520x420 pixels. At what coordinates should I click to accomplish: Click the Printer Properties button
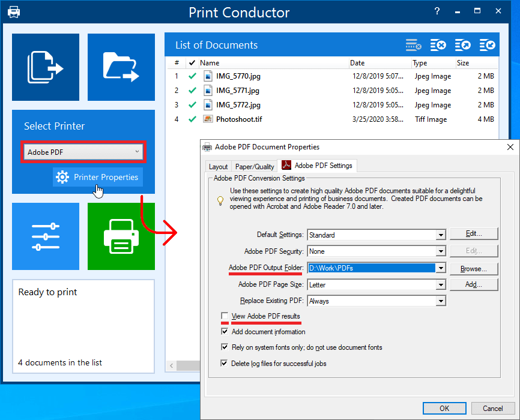click(x=98, y=177)
